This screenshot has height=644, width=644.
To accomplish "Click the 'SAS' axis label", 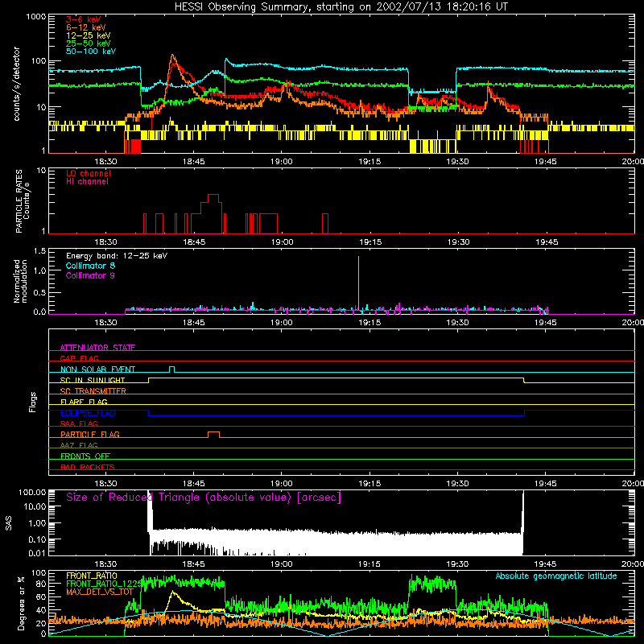I will click(9, 523).
